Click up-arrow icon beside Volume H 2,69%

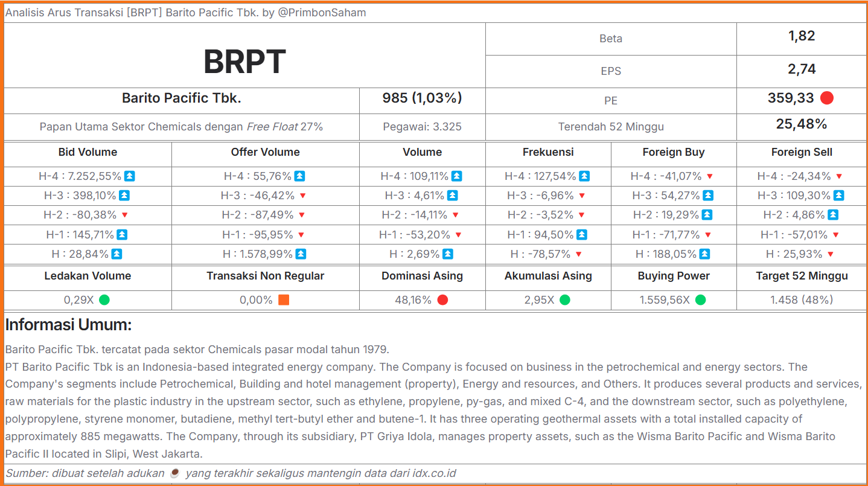point(448,254)
